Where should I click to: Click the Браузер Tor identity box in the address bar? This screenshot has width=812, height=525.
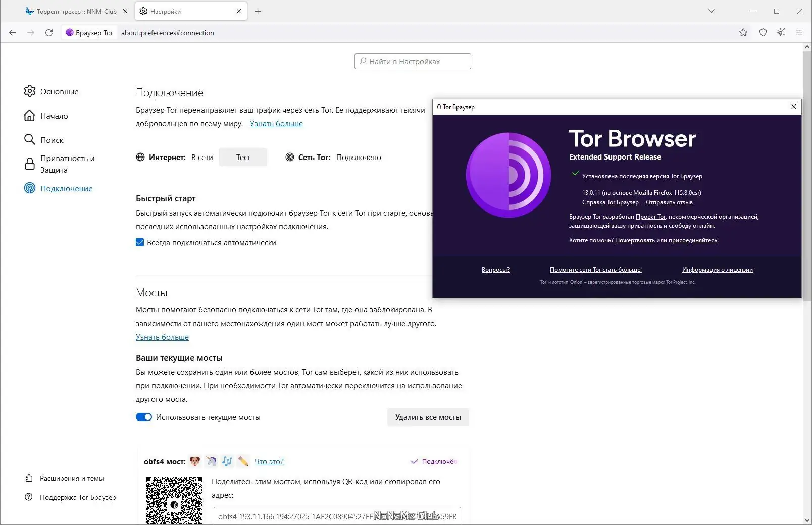point(89,33)
